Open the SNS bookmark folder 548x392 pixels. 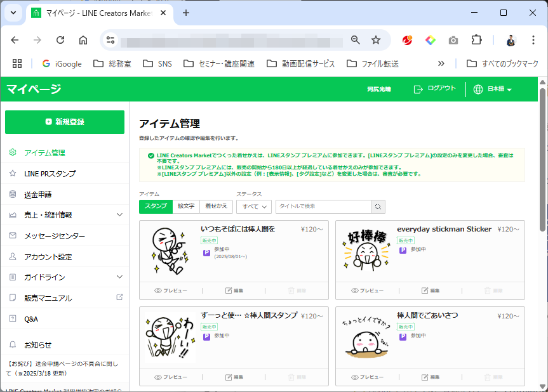pyautogui.click(x=157, y=64)
